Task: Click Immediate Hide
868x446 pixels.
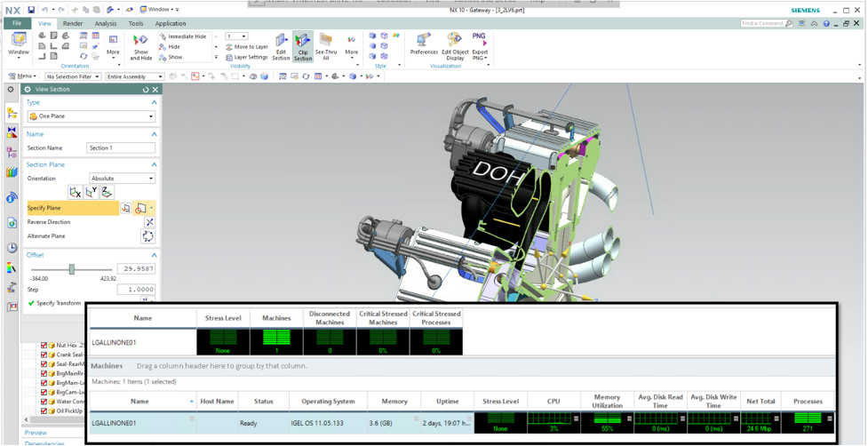Action: pos(183,36)
